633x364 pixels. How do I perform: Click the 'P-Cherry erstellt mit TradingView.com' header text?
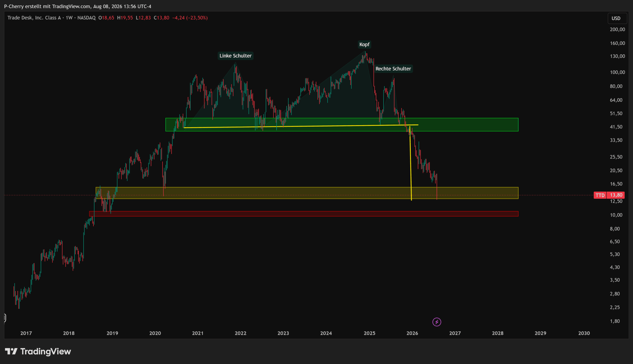pyautogui.click(x=47, y=6)
